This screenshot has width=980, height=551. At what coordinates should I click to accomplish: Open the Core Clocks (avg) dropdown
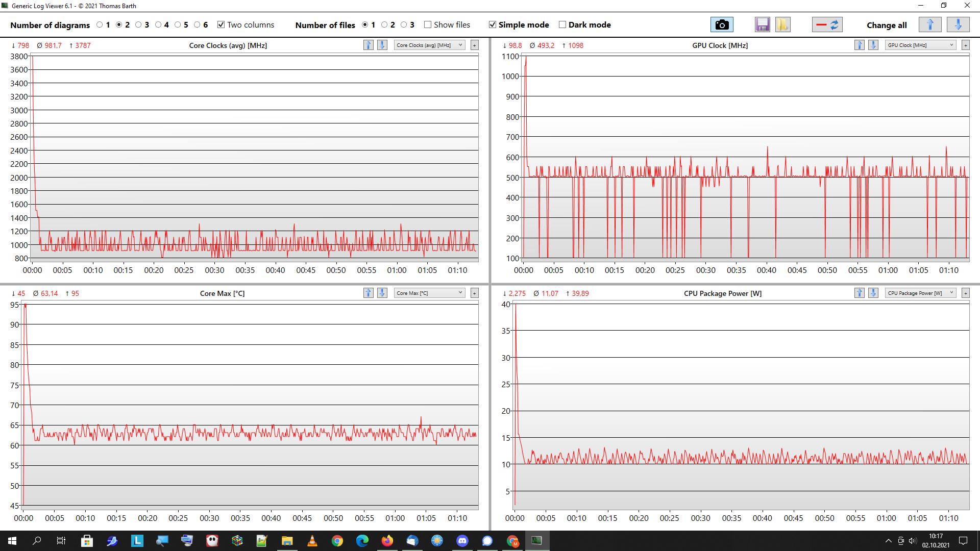click(429, 45)
